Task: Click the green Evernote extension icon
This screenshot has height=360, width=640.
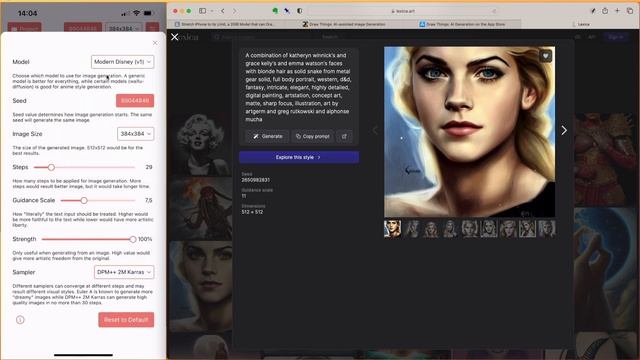Action: pyautogui.click(x=275, y=11)
